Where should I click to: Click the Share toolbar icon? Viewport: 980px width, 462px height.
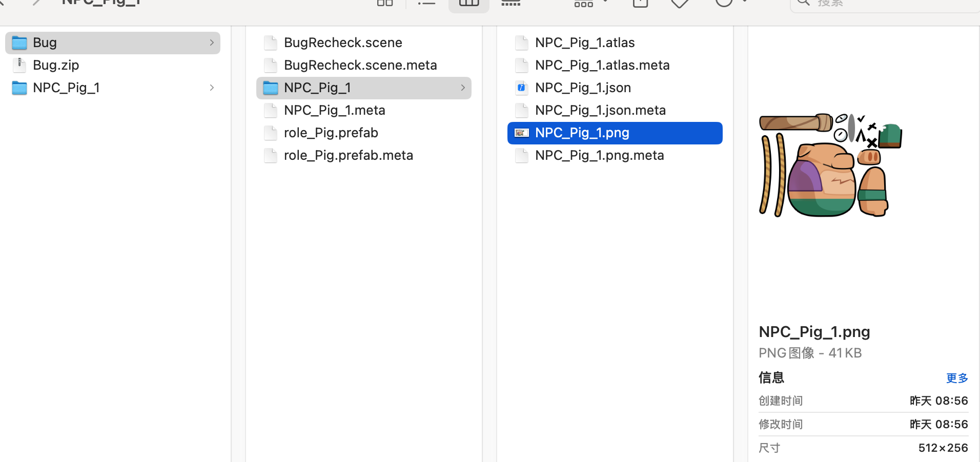click(640, 3)
